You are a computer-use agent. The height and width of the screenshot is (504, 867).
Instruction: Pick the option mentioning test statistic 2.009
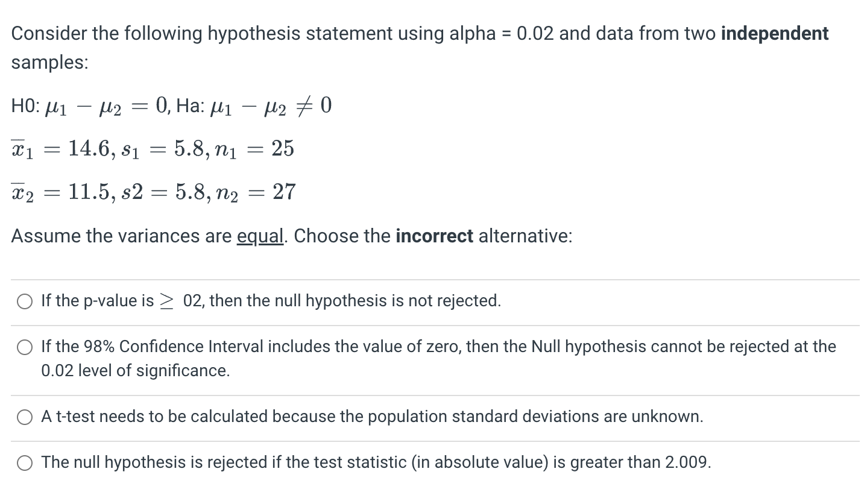pyautogui.click(x=25, y=463)
